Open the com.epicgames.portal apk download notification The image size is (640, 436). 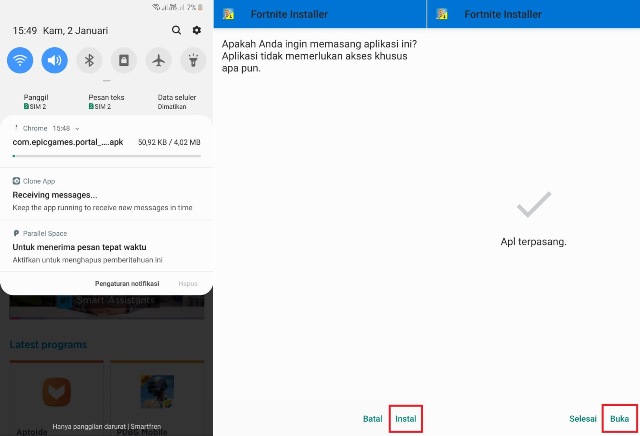click(107, 142)
